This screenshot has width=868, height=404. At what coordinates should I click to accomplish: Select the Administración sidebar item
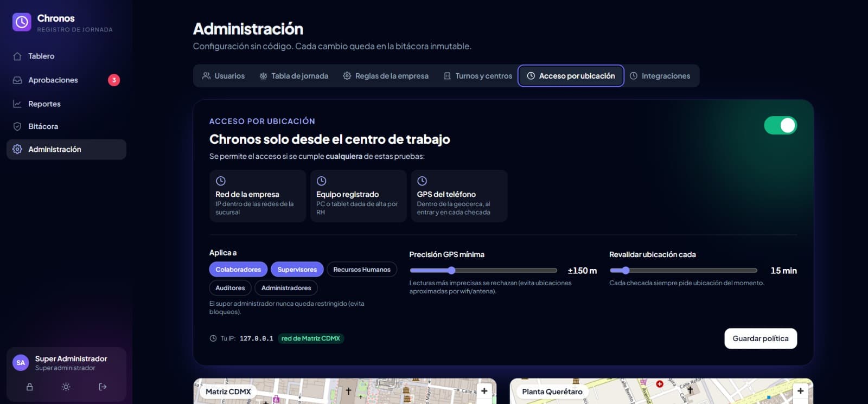coord(66,149)
